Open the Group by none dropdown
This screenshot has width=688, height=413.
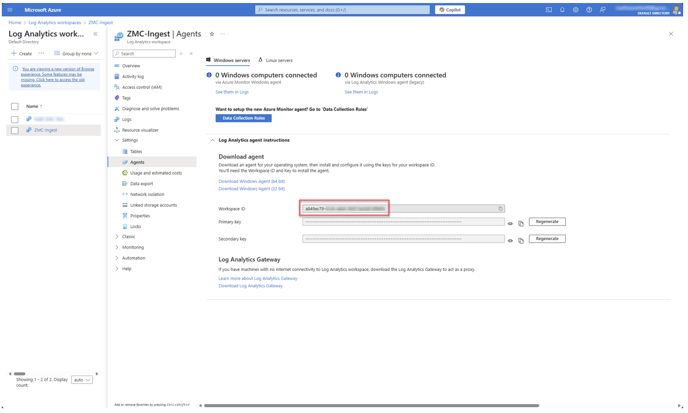coord(76,54)
